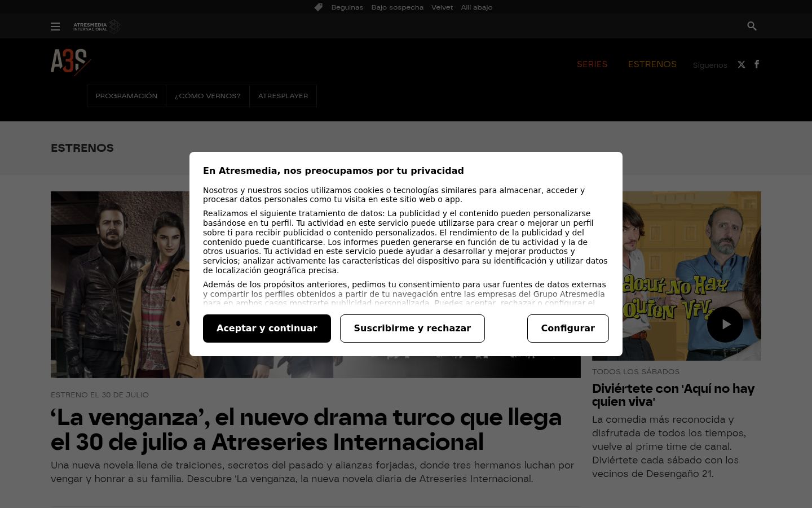Screen dimensions: 812x508
Task: Click the 'Síguenos' label
Action: pyautogui.click(x=710, y=65)
